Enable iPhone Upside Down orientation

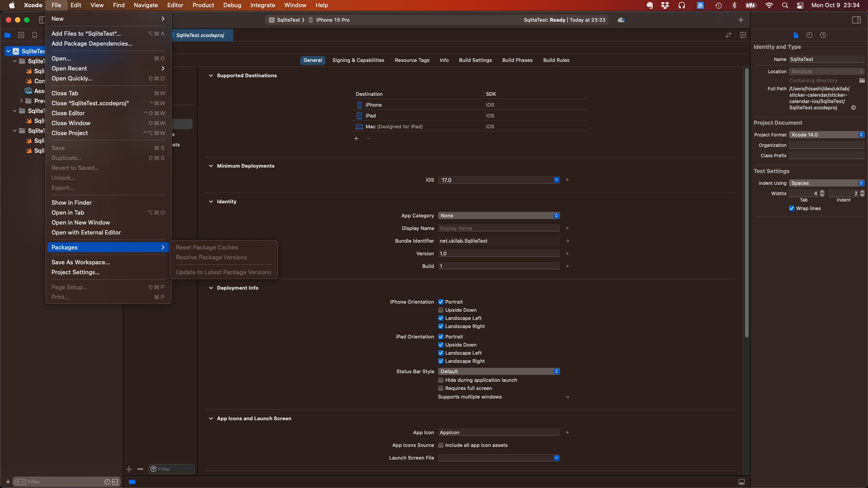tap(441, 310)
